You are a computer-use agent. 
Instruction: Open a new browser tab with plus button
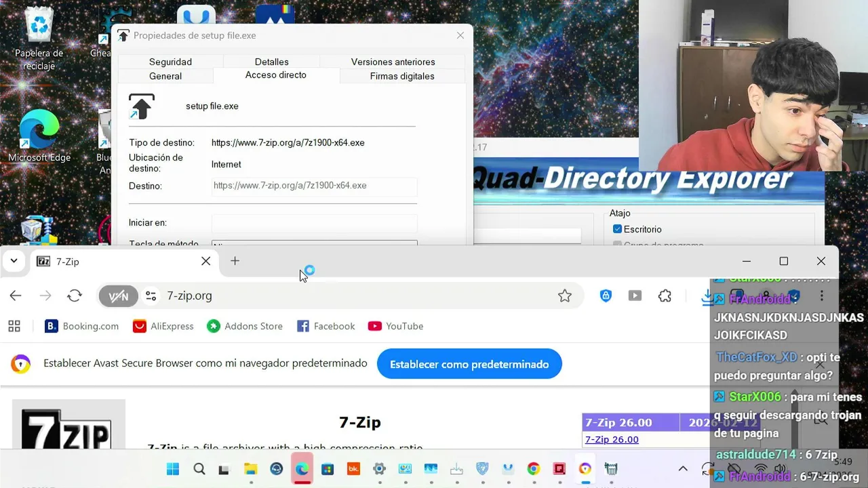point(235,261)
